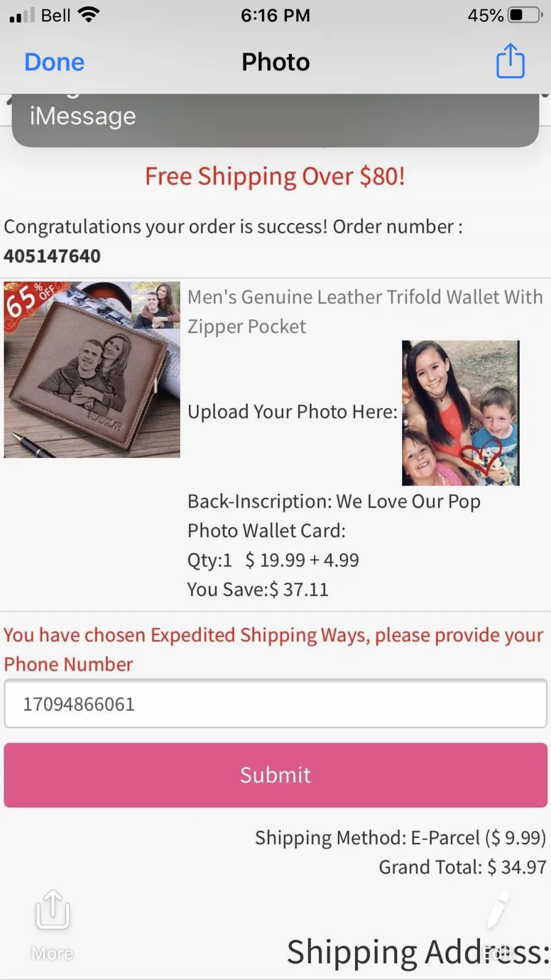Tap the Wi-Fi icon in status bar
The height and width of the screenshot is (980, 551).
point(89,15)
